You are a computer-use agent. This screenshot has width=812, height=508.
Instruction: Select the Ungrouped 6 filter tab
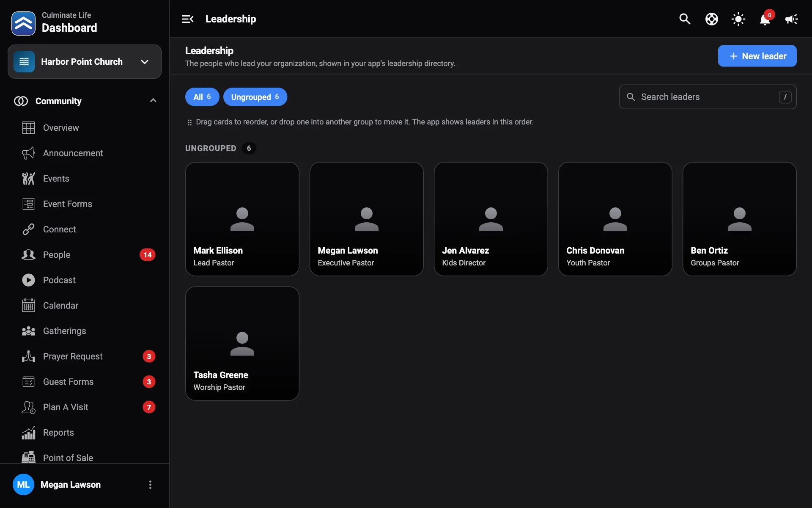pos(255,97)
